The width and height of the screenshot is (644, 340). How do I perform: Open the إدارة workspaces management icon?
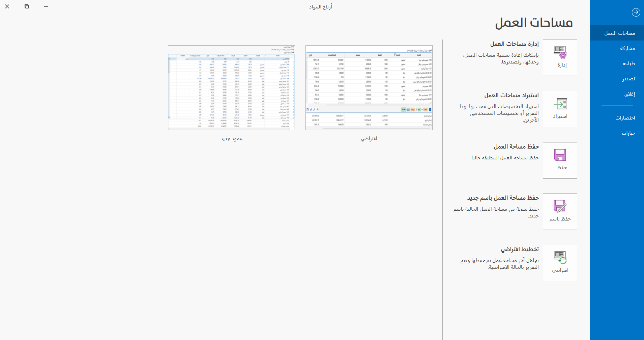coord(560,58)
